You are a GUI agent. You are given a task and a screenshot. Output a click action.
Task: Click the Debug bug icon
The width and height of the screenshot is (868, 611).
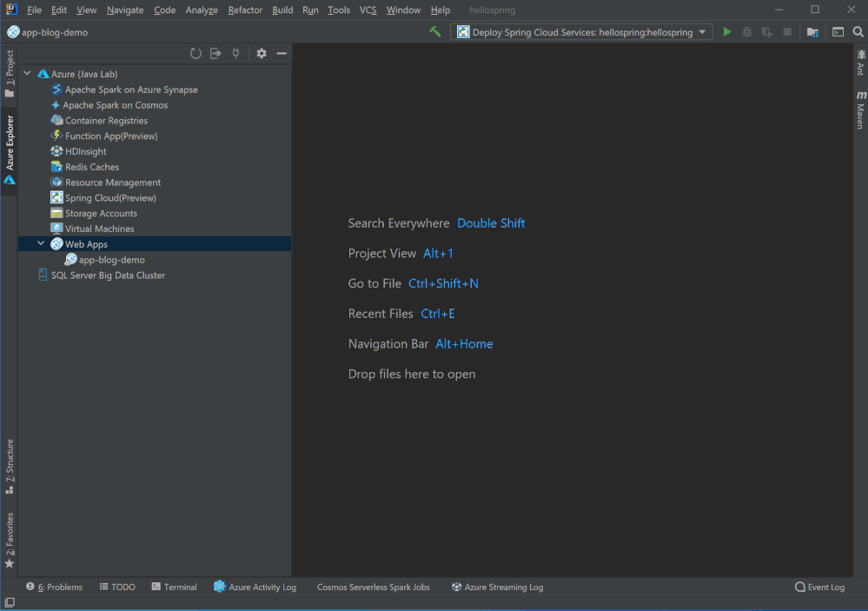pyautogui.click(x=746, y=32)
